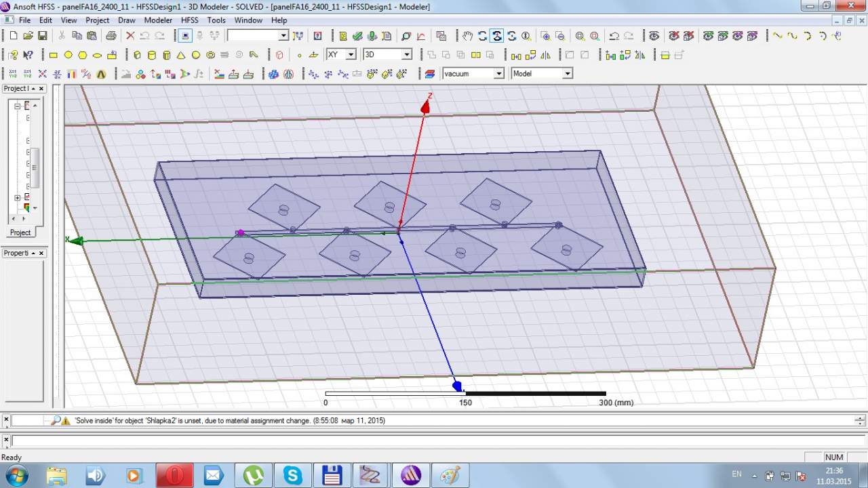868x488 pixels.
Task: Select the Pan hand tool
Action: (x=468, y=36)
